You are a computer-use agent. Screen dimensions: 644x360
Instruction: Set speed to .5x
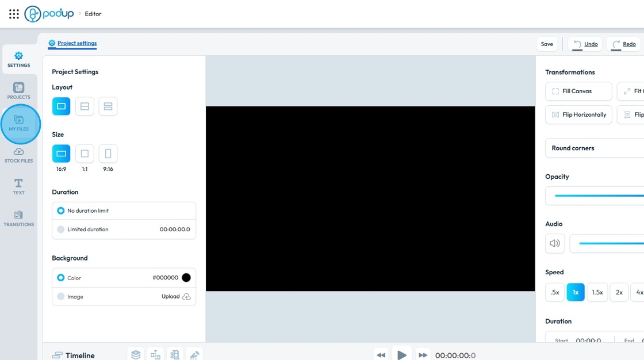555,292
